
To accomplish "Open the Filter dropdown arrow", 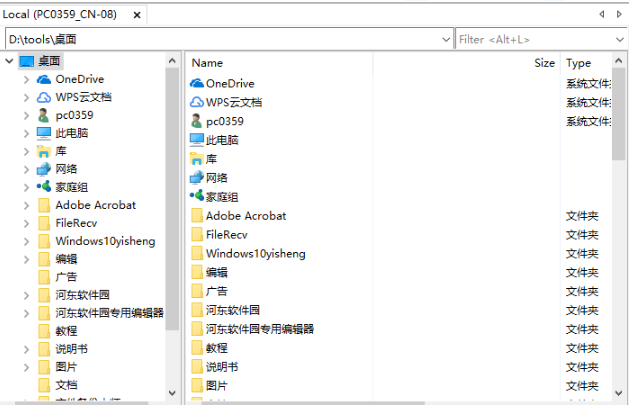I will [x=620, y=39].
